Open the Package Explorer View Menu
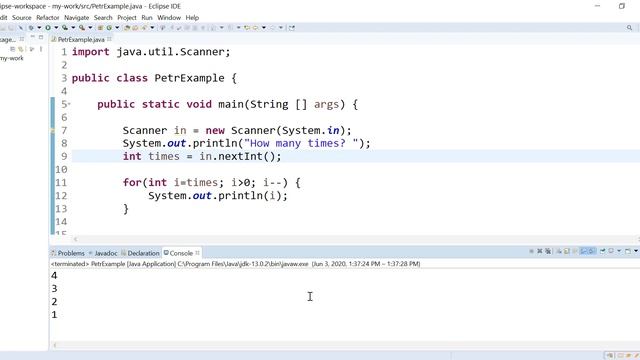 [x=40, y=49]
